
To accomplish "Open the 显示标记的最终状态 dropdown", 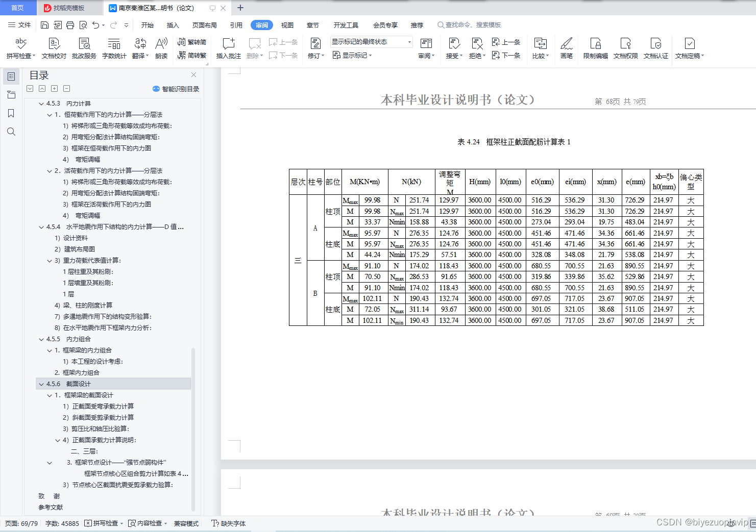I will 371,42.
